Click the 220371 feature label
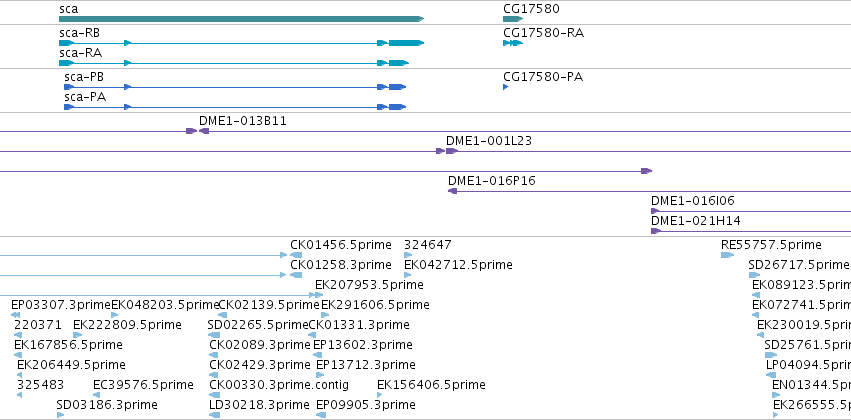The height and width of the screenshot is (420, 851). coord(37,325)
